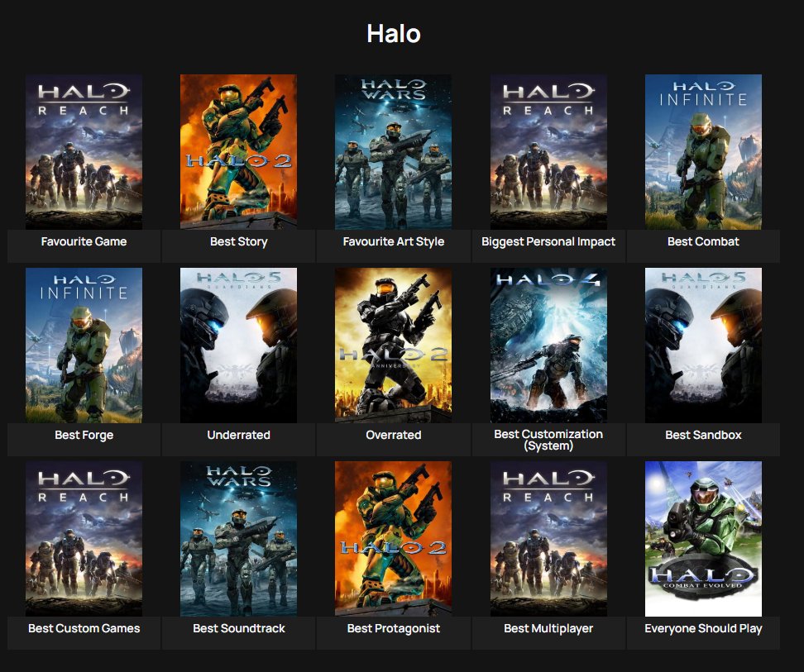Screen dimensions: 804x672
Task: Click the Halo 4 cover above Best Customization
Action: [548, 346]
